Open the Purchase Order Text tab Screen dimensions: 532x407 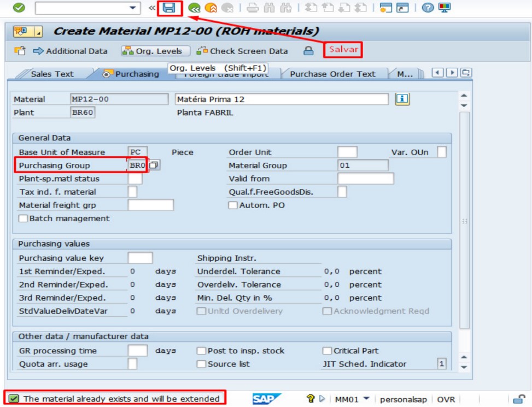pos(332,74)
